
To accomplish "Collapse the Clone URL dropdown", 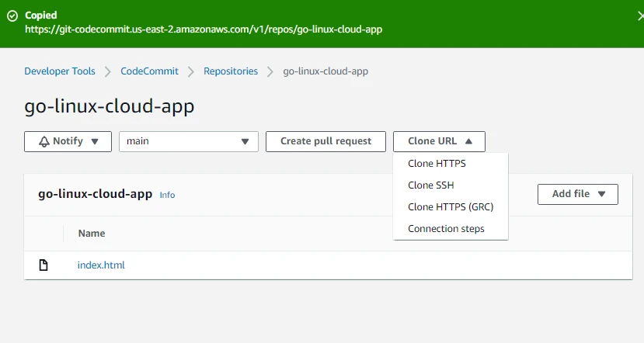I will click(439, 141).
